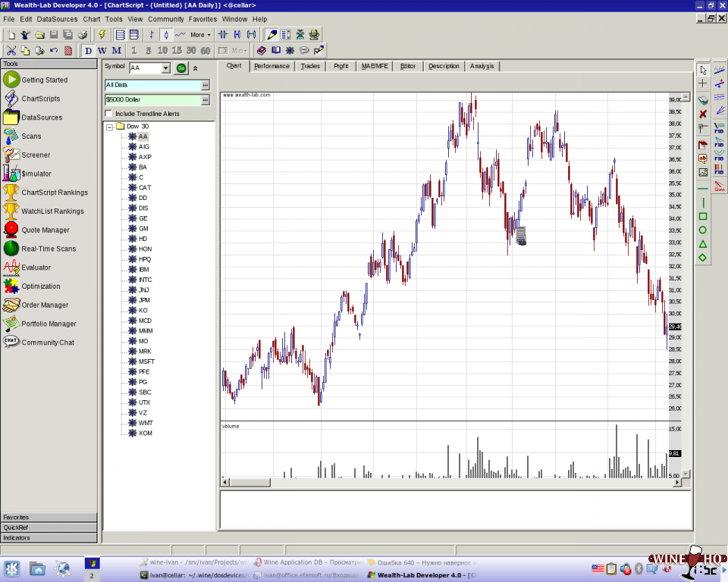Click the red X delete drawing tool
Viewport: 728px width, 582px height.
pos(703,114)
